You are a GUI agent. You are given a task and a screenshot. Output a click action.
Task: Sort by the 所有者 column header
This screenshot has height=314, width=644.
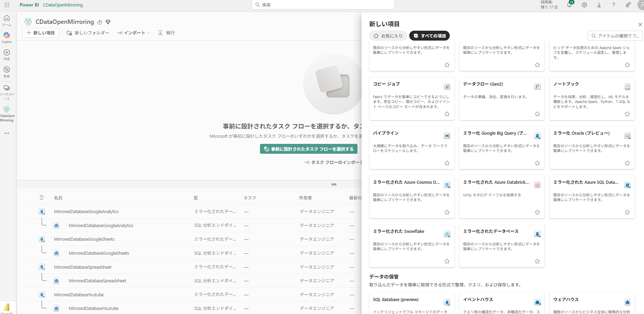click(x=306, y=198)
